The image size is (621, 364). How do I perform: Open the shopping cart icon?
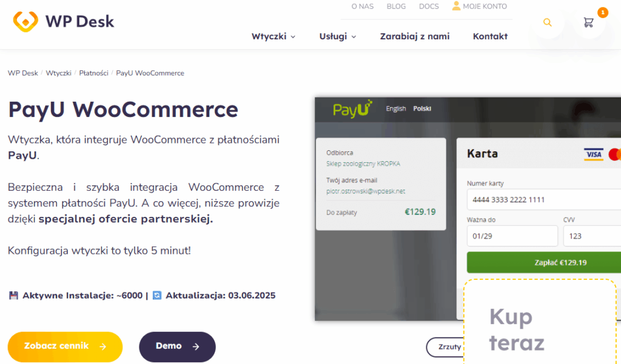coord(588,22)
